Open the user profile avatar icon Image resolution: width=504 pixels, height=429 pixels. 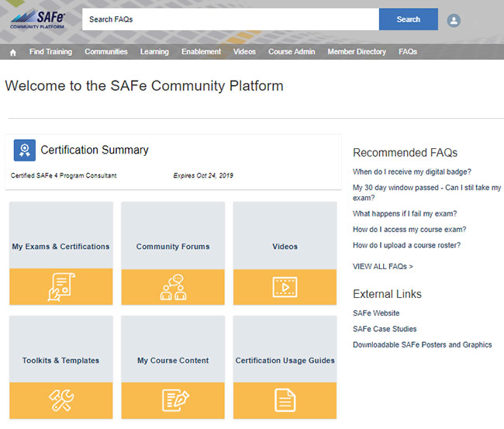point(454,21)
